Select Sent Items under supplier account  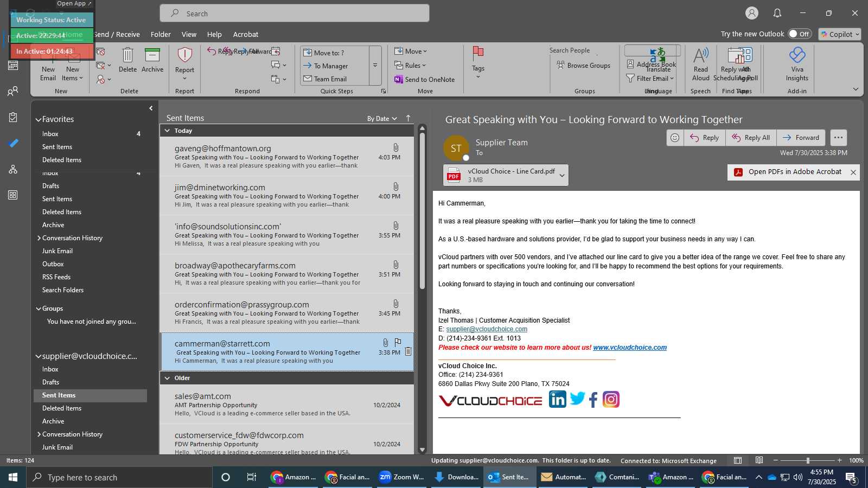(x=90, y=395)
